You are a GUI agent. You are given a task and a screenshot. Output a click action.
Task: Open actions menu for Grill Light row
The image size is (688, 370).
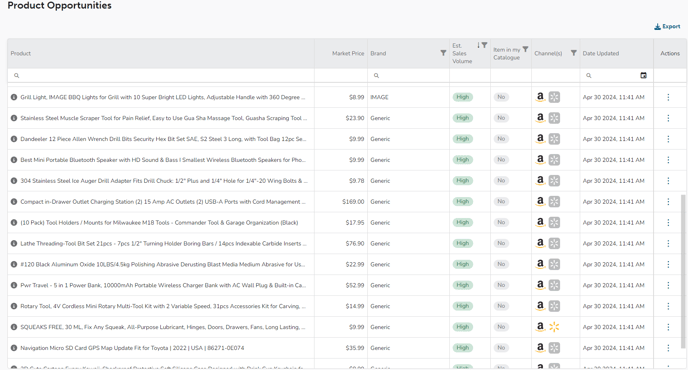click(668, 97)
